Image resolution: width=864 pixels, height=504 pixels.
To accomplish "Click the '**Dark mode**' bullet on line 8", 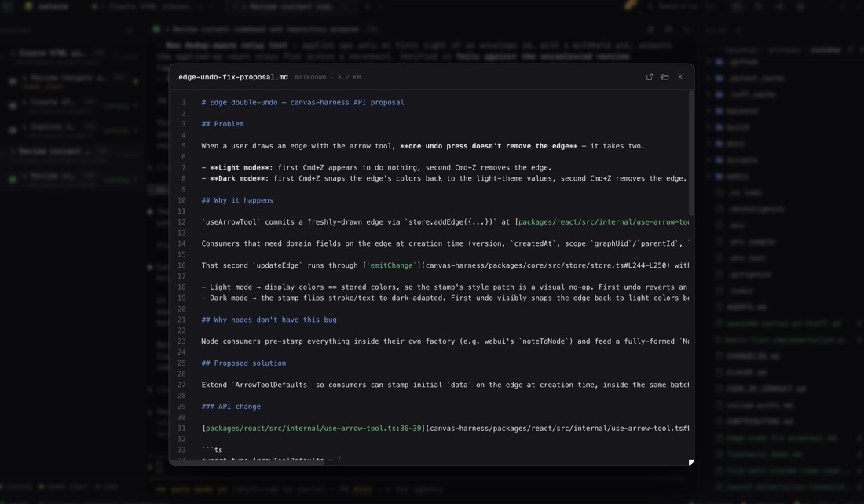I will point(444,178).
